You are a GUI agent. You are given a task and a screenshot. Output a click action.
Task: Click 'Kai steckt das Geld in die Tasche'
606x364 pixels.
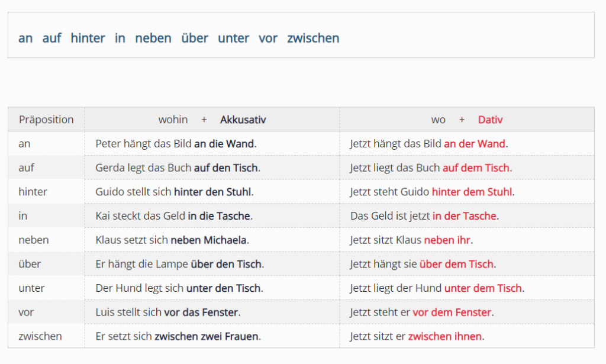click(x=174, y=215)
